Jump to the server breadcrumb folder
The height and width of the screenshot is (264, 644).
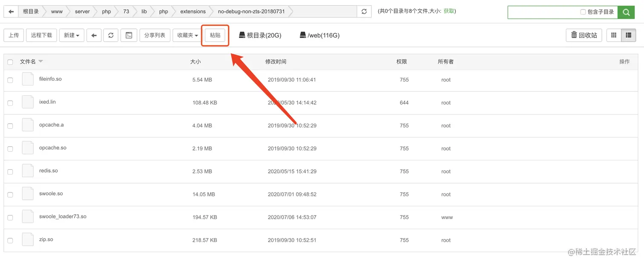coord(82,12)
